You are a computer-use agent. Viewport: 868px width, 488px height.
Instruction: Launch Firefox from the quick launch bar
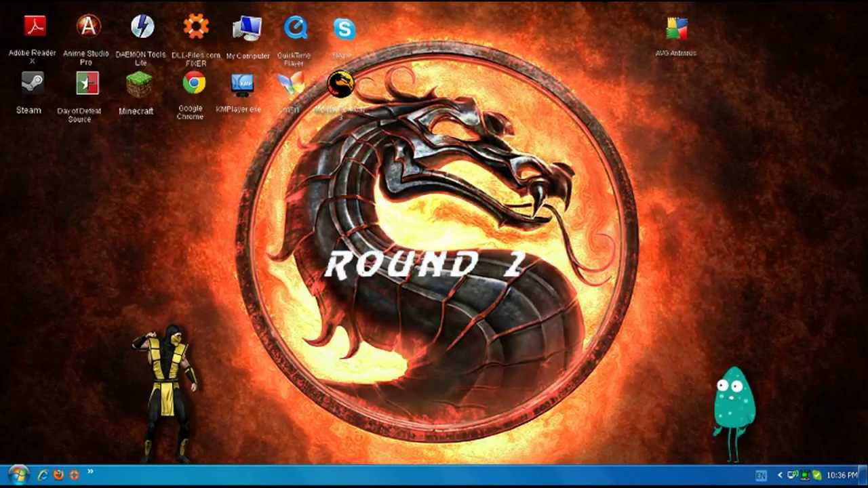tap(58, 475)
